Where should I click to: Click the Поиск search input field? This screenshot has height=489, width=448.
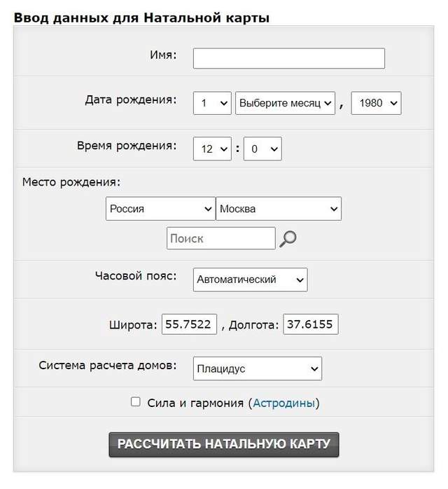(220, 238)
